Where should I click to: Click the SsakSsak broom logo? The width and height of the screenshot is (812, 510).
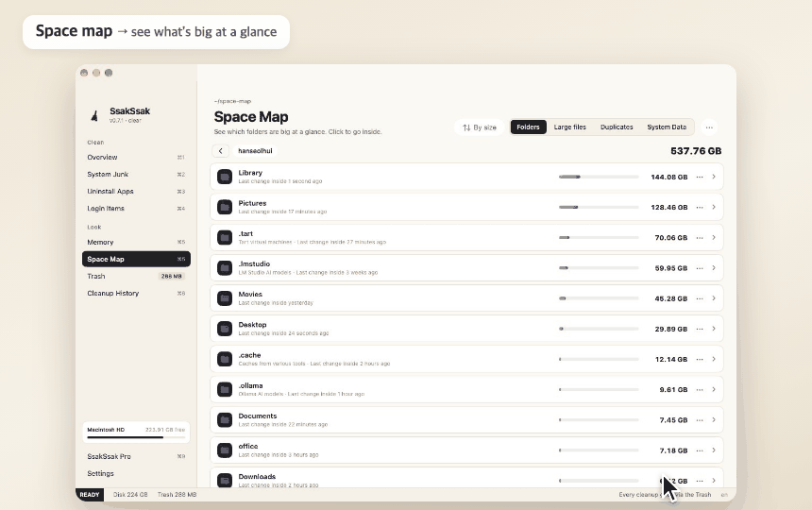94,115
